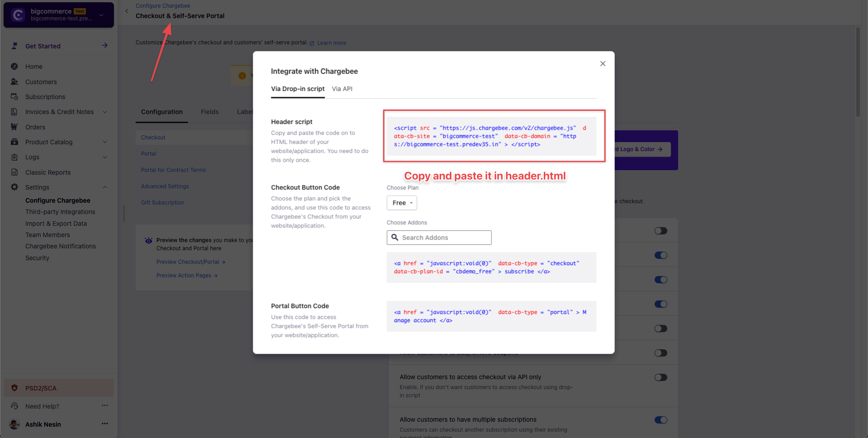Open Configure Chargebee in sidebar
This screenshot has height=438, width=868.
pyautogui.click(x=58, y=200)
